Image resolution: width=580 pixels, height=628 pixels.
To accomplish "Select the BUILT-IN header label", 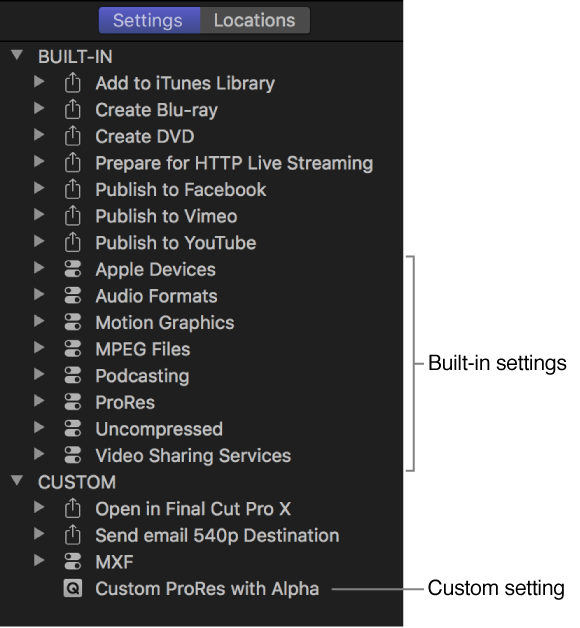I will [75, 56].
